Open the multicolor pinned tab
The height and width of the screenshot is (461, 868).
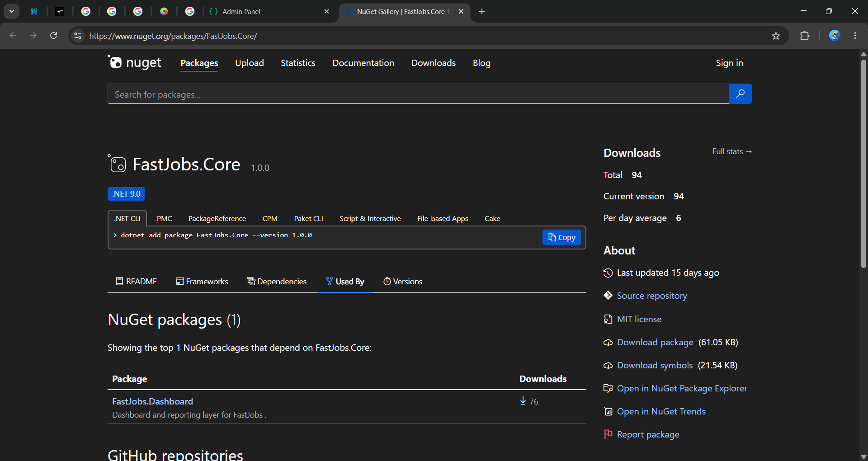click(x=164, y=11)
